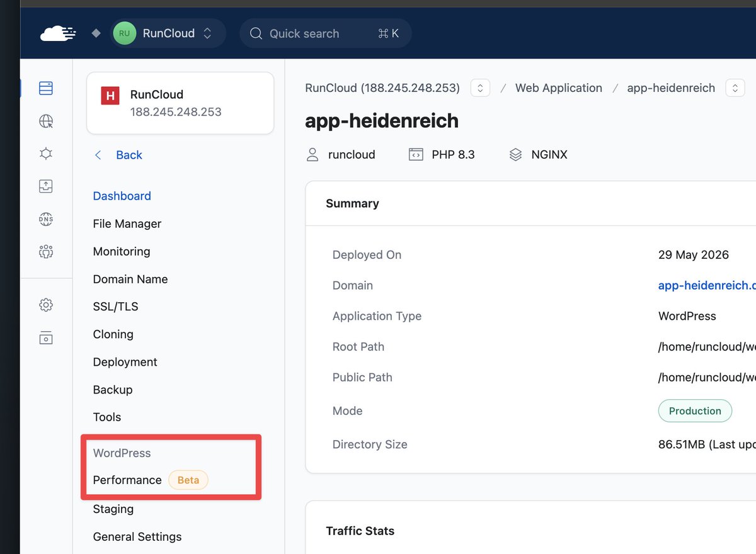Click the Beta badge next to Performance

click(x=188, y=480)
